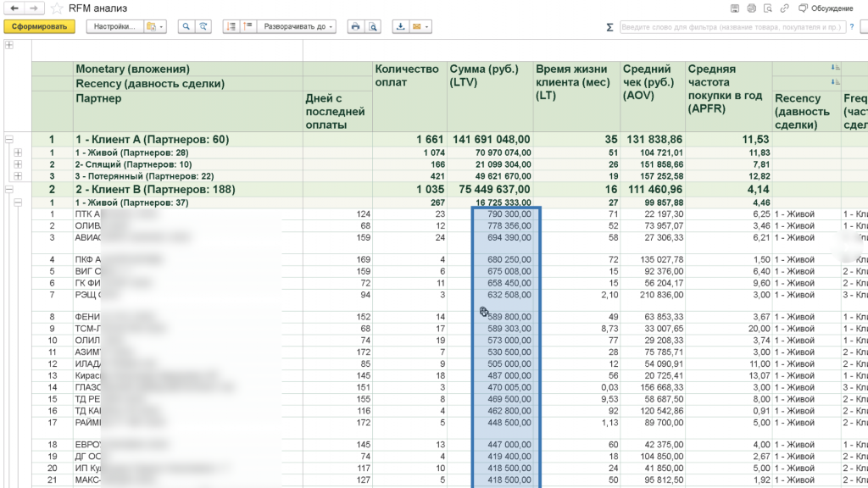Click the find magnifier icon in toolbar
Image resolution: width=868 pixels, height=488 pixels.
(186, 26)
